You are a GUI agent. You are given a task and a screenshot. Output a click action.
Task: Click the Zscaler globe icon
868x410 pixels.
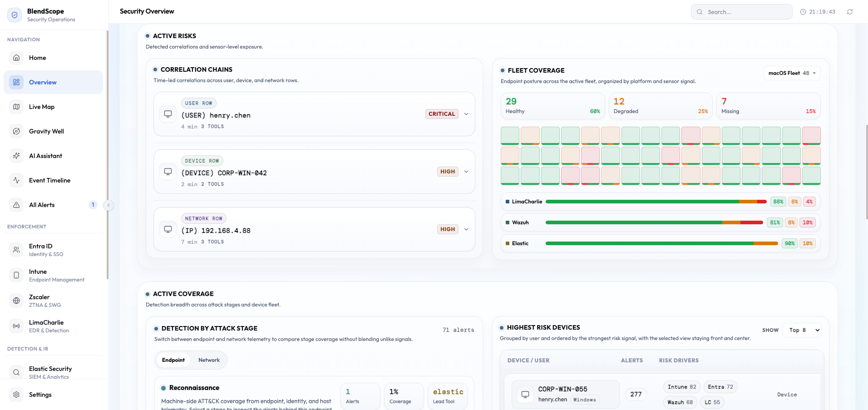[16, 301]
